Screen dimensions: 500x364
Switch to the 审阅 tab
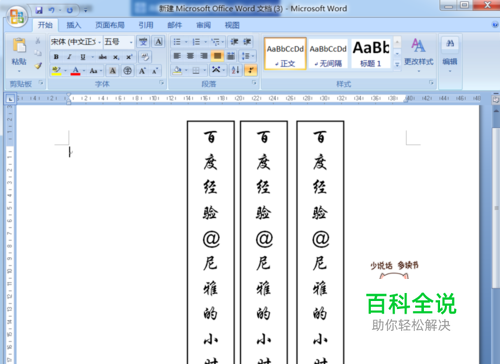pos(203,25)
